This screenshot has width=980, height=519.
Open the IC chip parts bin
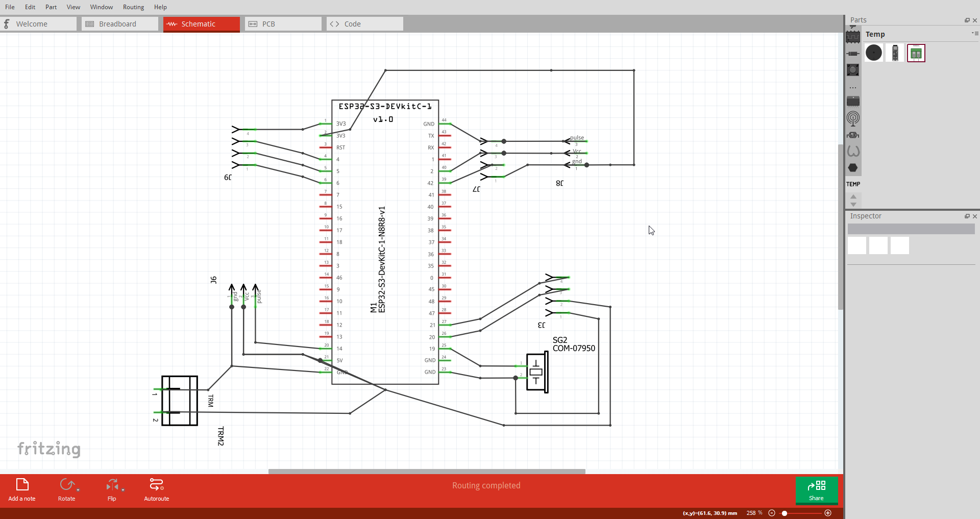(853, 37)
